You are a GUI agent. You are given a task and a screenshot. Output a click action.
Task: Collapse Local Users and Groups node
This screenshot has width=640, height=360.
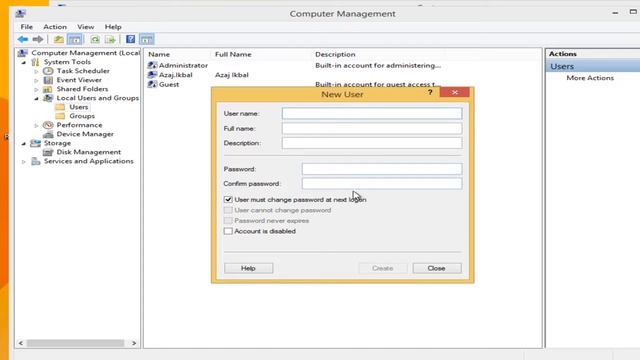pyautogui.click(x=36, y=98)
